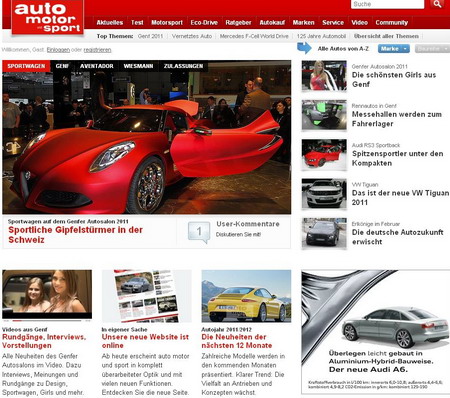The height and width of the screenshot is (398, 450).
Task: Open the Video menu
Action: click(x=360, y=23)
